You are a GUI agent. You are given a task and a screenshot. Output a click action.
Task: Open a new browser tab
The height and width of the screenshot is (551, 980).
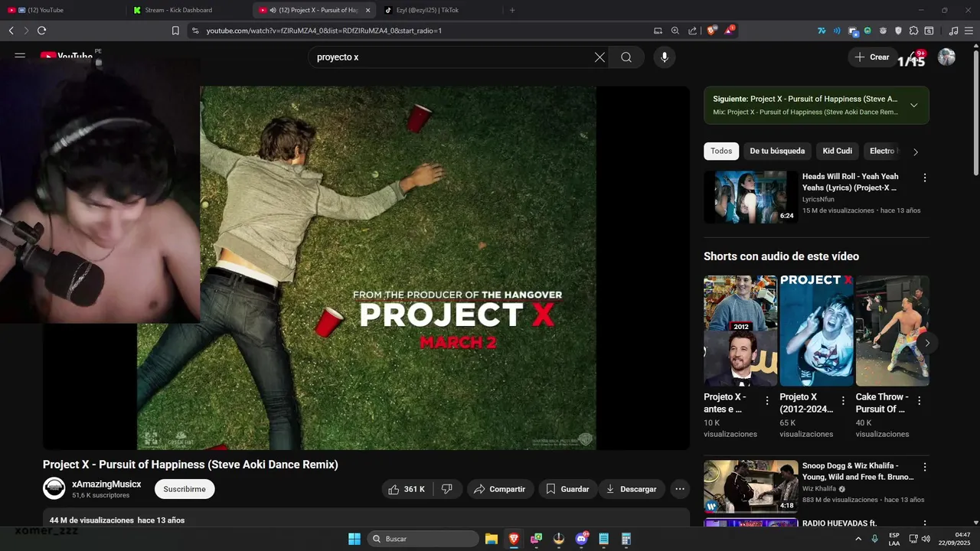512,10
